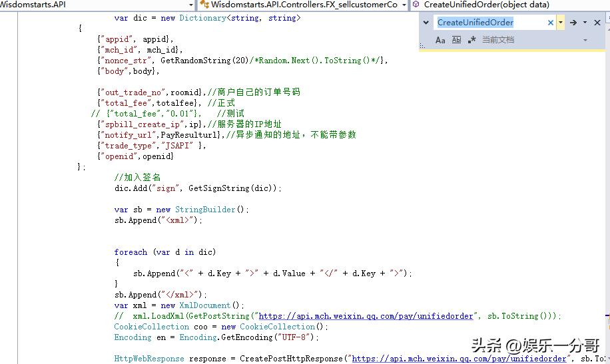Expand replace mode chevron in find panel
This screenshot has width=610, height=364.
(426, 23)
